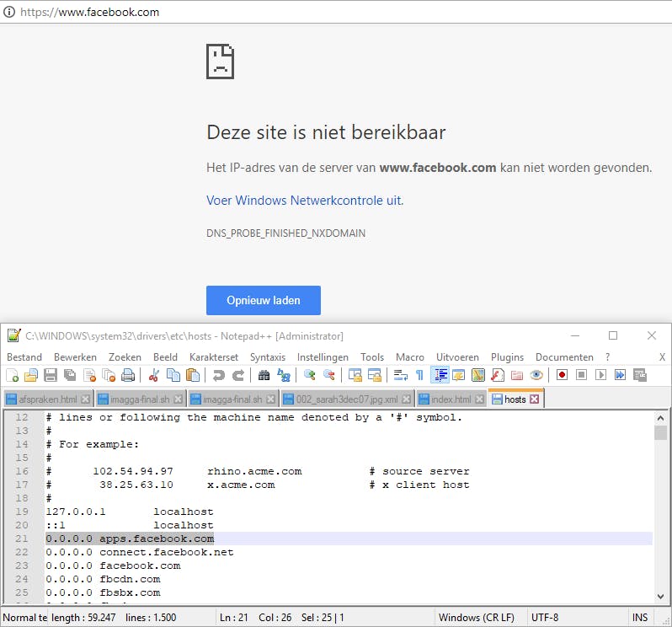Image resolution: width=672 pixels, height=627 pixels.
Task: Close the index.html tab
Action: coord(479,399)
